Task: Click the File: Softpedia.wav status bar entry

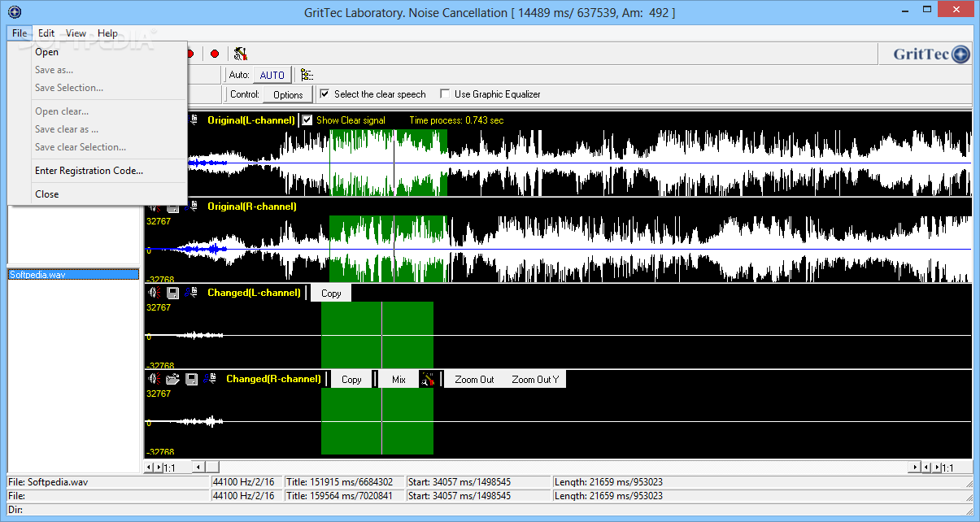Action: point(107,482)
